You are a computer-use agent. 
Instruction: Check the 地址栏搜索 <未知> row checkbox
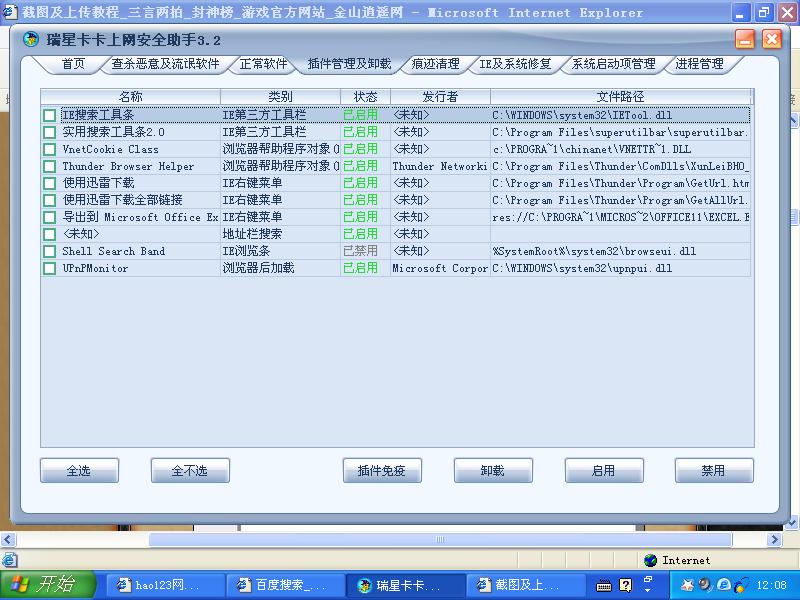click(49, 234)
